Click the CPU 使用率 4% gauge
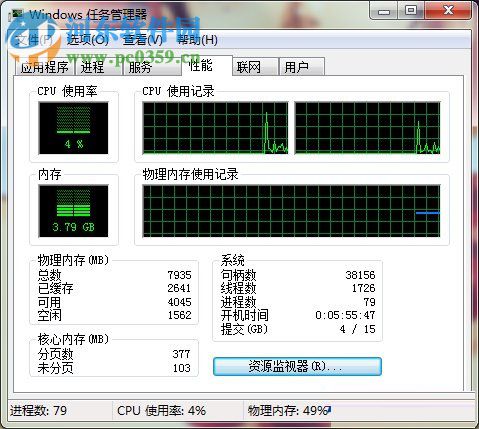The height and width of the screenshot is (429, 479). pos(73,128)
